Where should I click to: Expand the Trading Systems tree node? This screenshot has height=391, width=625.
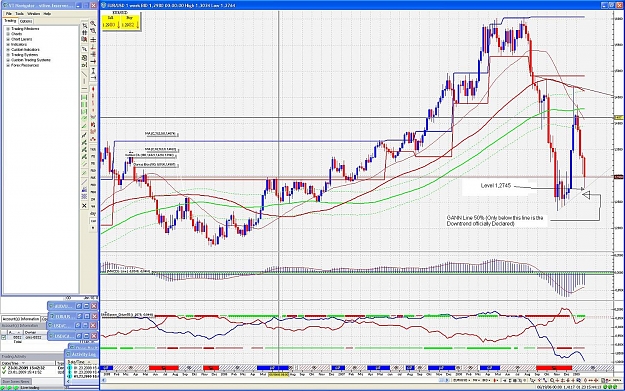pyautogui.click(x=8, y=55)
